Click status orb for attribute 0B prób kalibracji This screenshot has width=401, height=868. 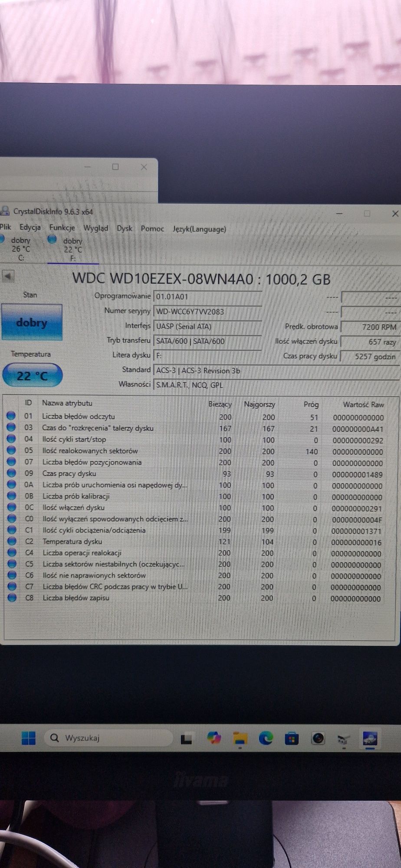click(11, 496)
